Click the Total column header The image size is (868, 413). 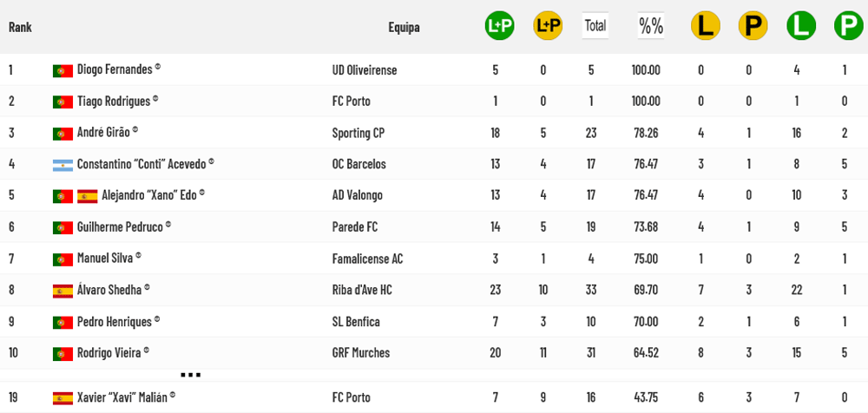pos(595,26)
